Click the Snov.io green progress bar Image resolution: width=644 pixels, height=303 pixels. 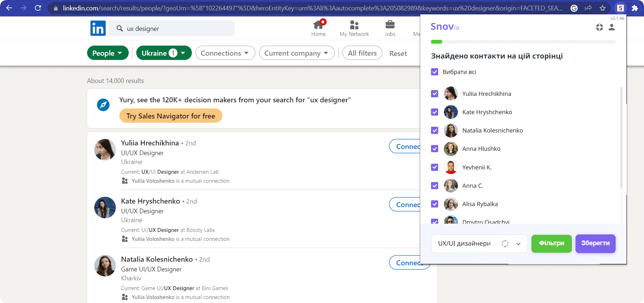pyautogui.click(x=436, y=42)
